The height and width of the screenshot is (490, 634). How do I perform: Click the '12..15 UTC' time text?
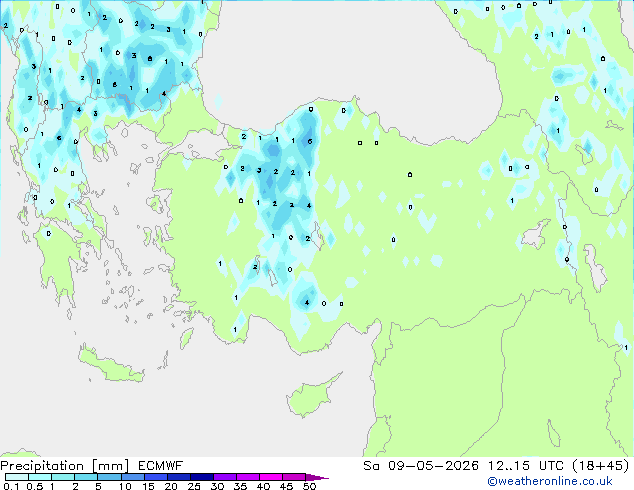(x=526, y=466)
